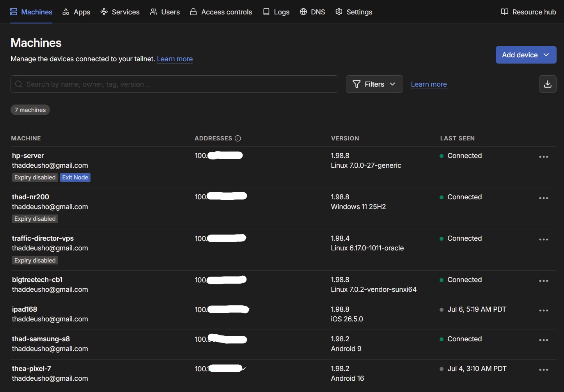Click the download machines list icon
The height and width of the screenshot is (392, 564).
coord(548,84)
